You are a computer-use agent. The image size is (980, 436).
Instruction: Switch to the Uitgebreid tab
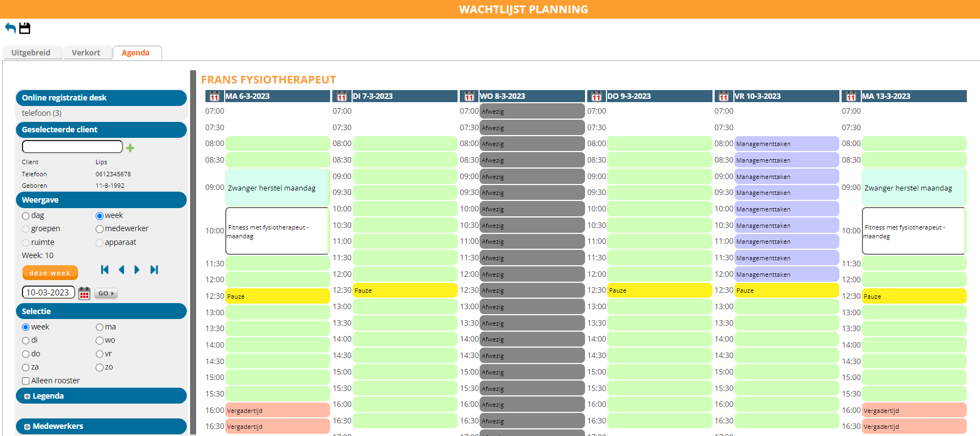[31, 53]
